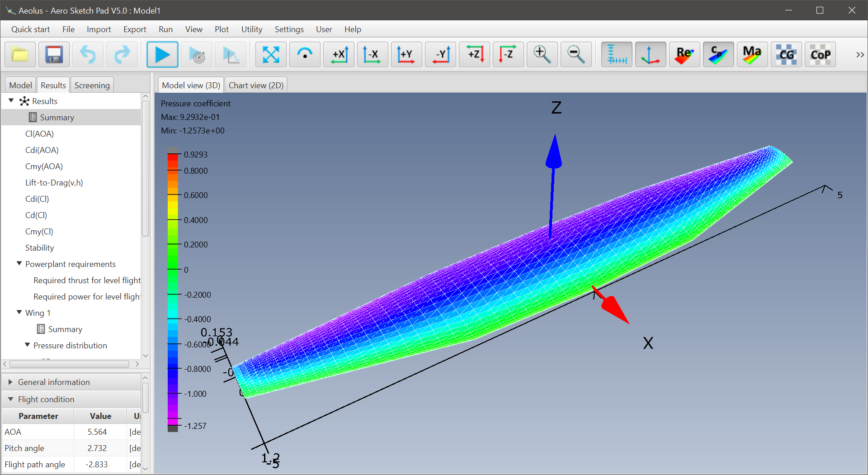Save model with the floppy disk icon
This screenshot has width=868, height=475.
(x=54, y=55)
